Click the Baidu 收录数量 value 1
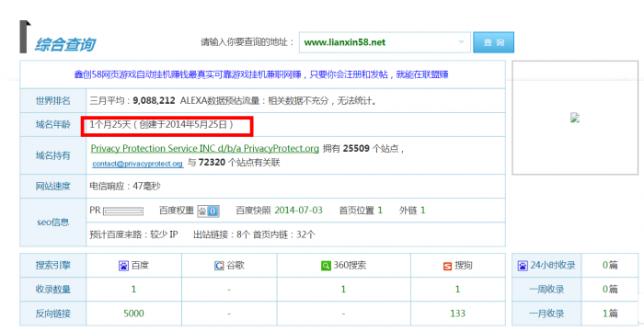644x331 pixels. pos(133,290)
